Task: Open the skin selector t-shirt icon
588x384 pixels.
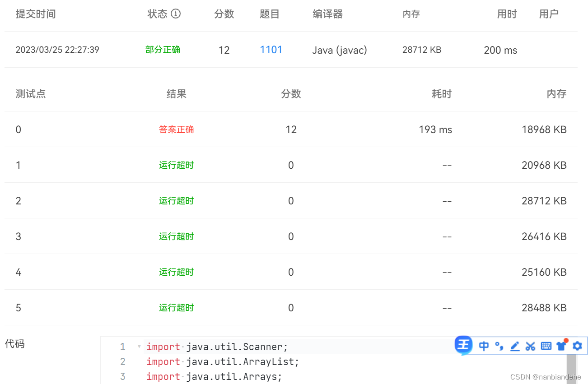Action: 561,346
